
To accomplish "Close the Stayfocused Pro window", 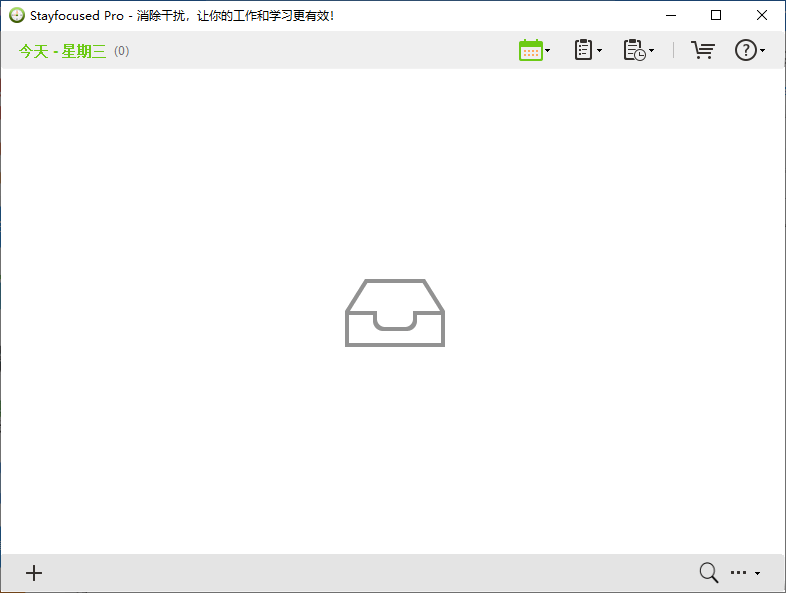I will [762, 16].
